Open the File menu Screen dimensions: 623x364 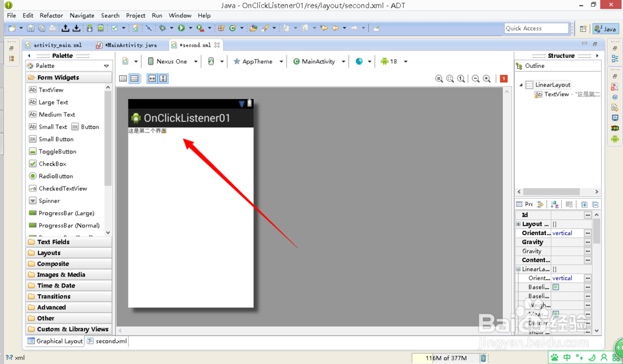tap(11, 16)
